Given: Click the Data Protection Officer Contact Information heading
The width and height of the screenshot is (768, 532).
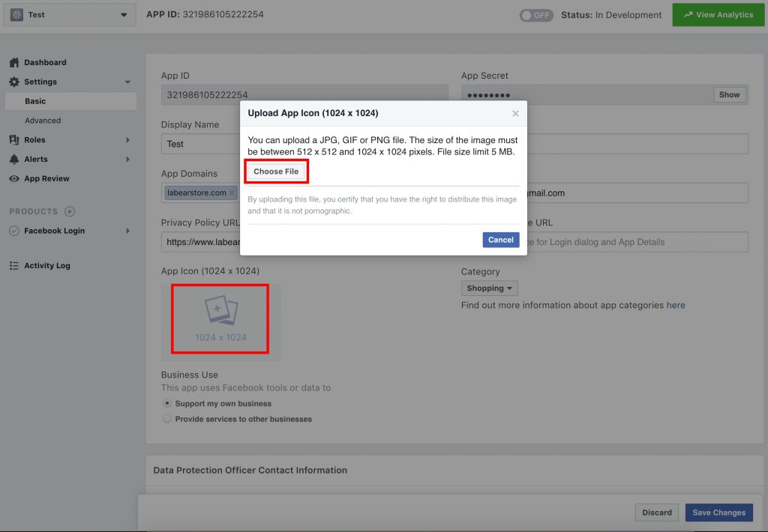Looking at the screenshot, I should click(250, 470).
